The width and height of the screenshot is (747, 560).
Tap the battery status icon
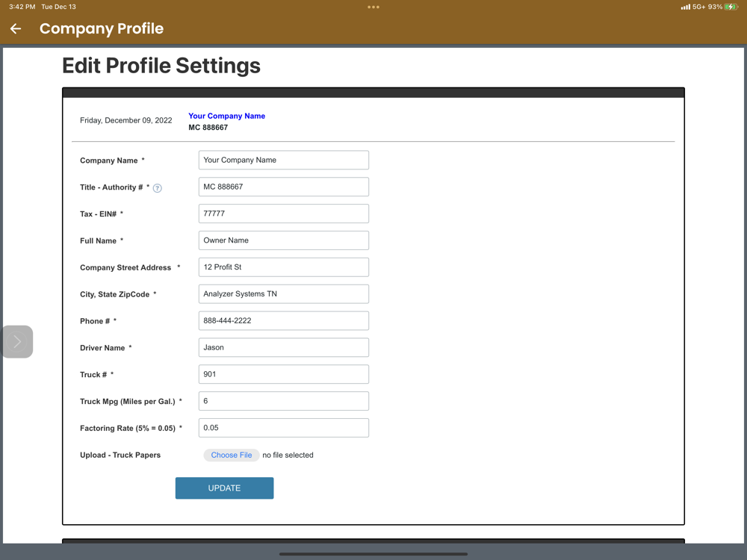[731, 7]
